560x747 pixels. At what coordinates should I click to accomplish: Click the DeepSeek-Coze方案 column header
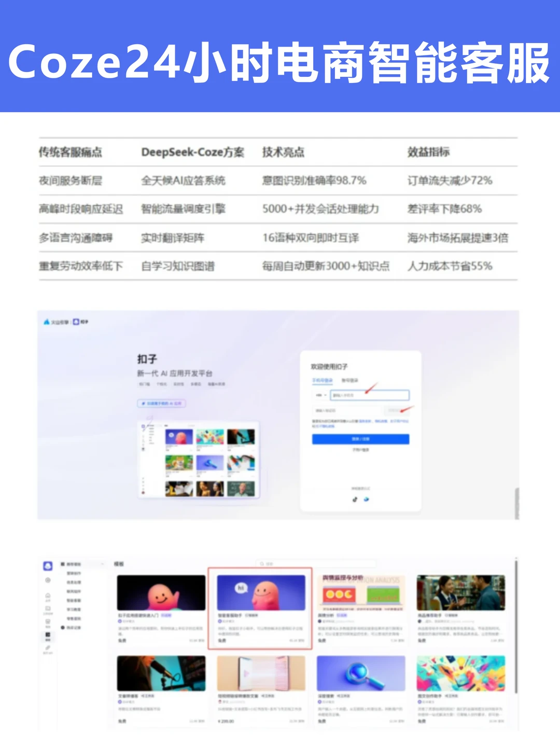[x=192, y=152]
